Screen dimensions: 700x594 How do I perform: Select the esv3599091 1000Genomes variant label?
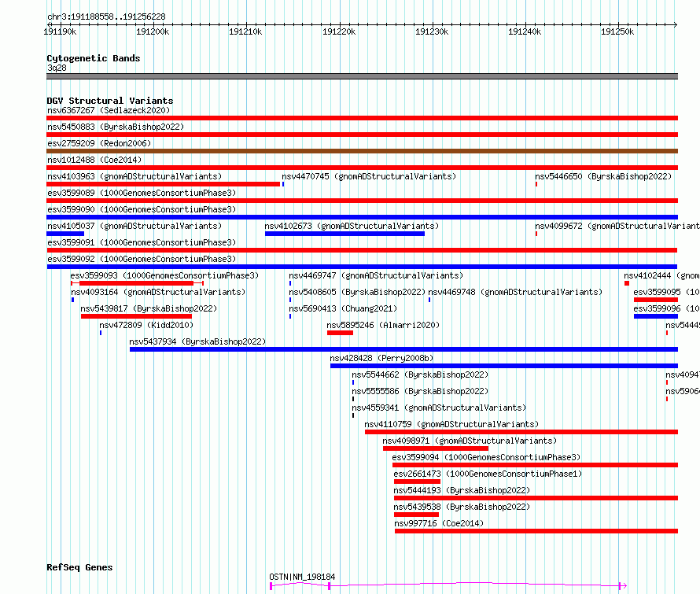(x=142, y=242)
